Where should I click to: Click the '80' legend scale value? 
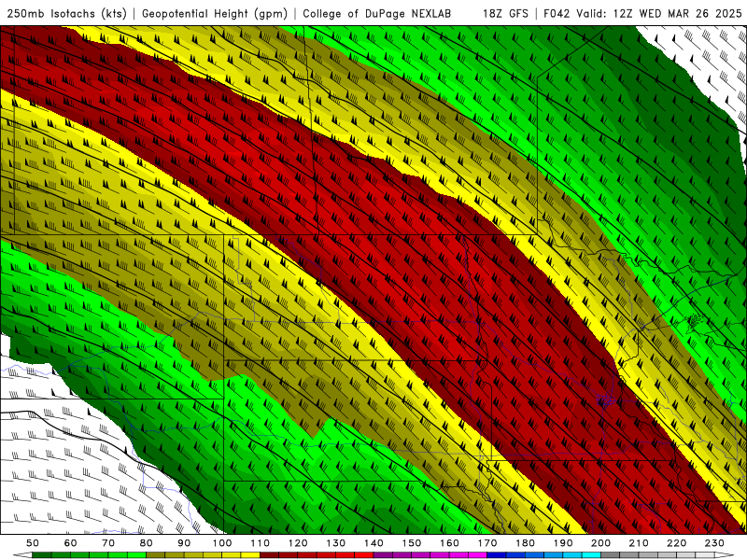(x=147, y=543)
